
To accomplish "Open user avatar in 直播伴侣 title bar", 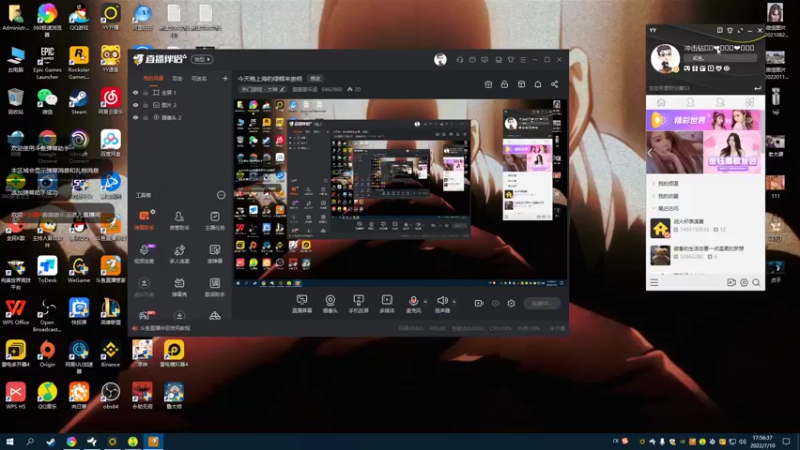I will pos(440,59).
